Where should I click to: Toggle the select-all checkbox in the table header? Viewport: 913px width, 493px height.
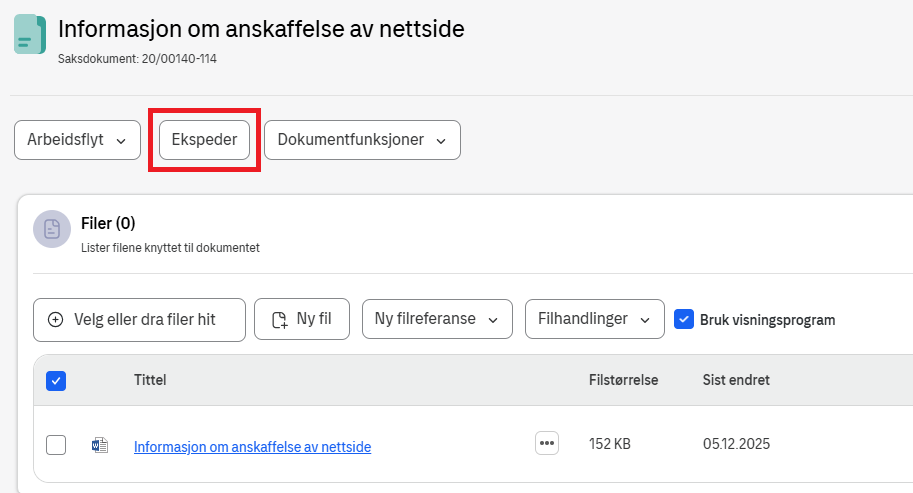click(x=56, y=380)
